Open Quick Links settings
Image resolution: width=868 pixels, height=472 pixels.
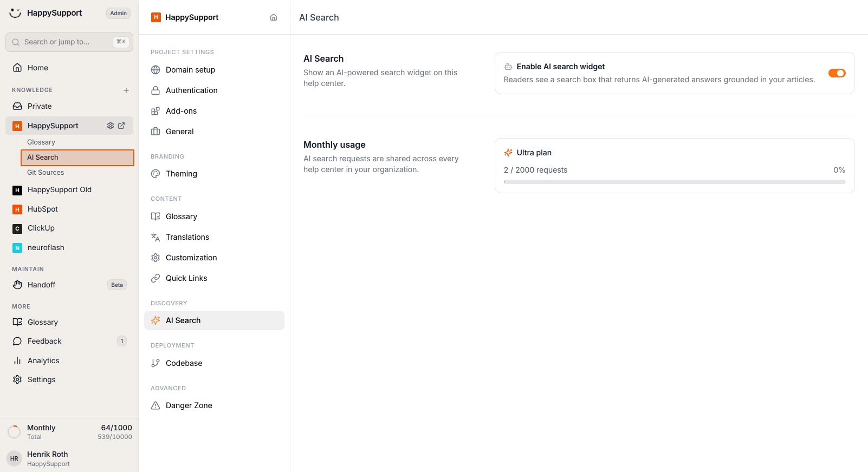click(x=214, y=278)
